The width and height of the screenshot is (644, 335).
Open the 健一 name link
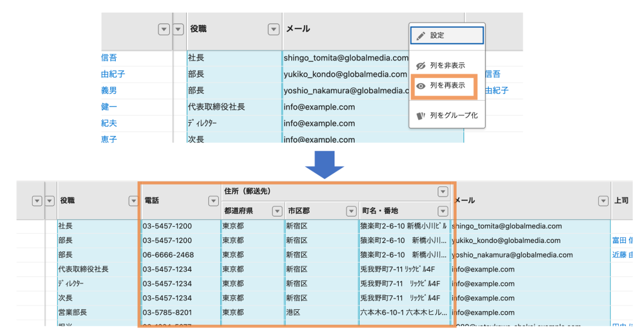(109, 107)
